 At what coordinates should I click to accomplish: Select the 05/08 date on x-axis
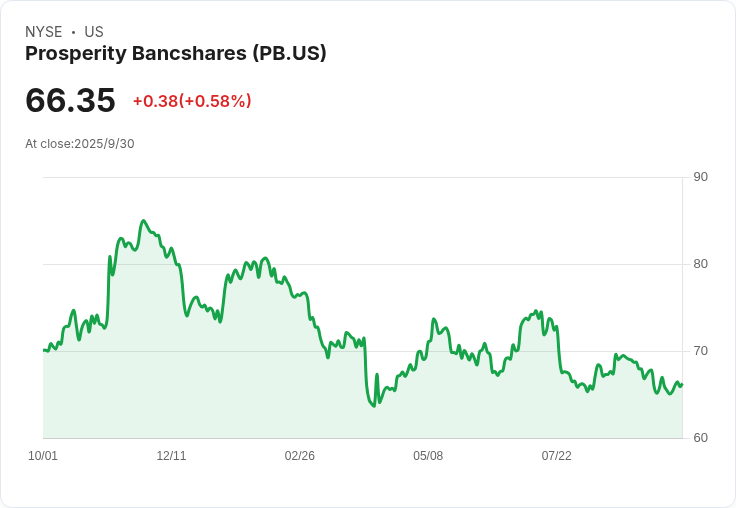[428, 456]
